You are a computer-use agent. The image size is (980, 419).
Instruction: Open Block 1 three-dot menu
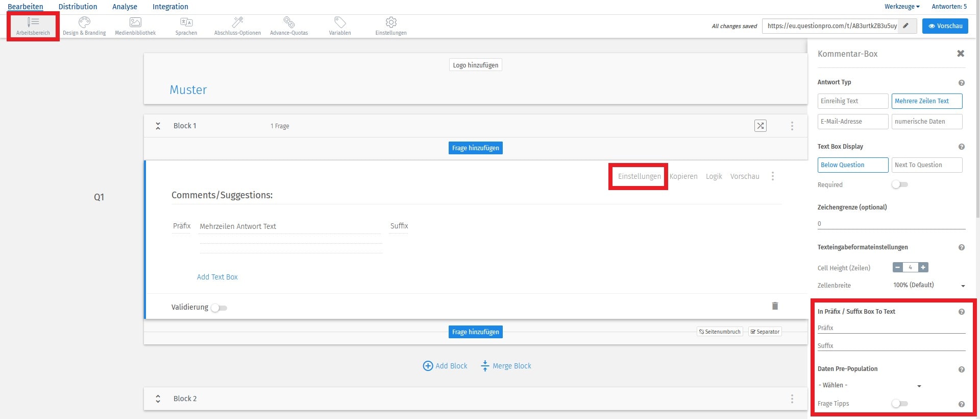pos(792,126)
